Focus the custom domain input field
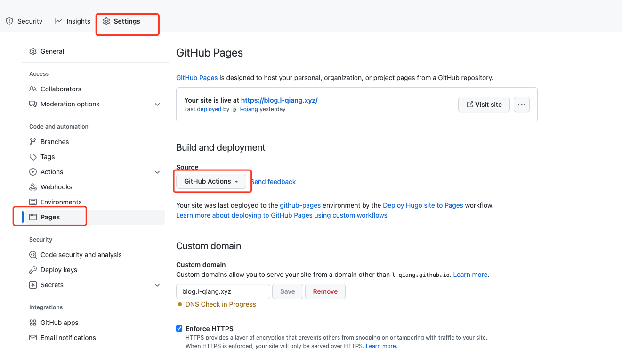Viewport: 622px width, 364px height. (x=223, y=291)
